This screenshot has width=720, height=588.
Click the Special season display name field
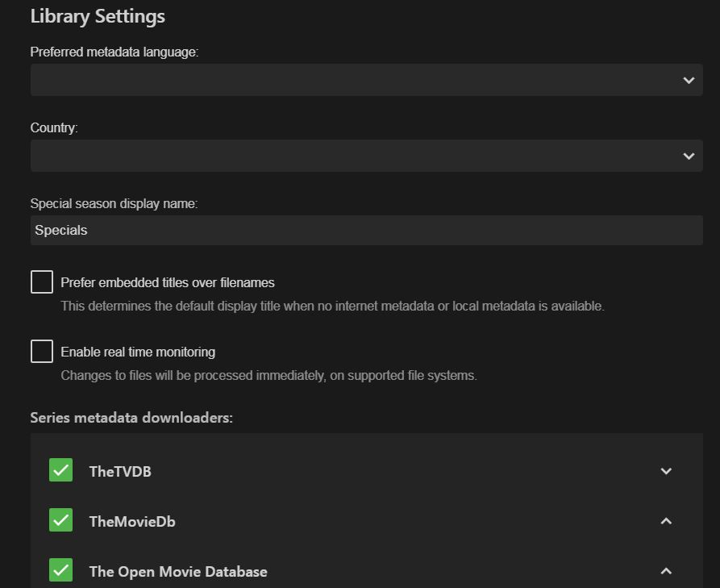point(366,231)
